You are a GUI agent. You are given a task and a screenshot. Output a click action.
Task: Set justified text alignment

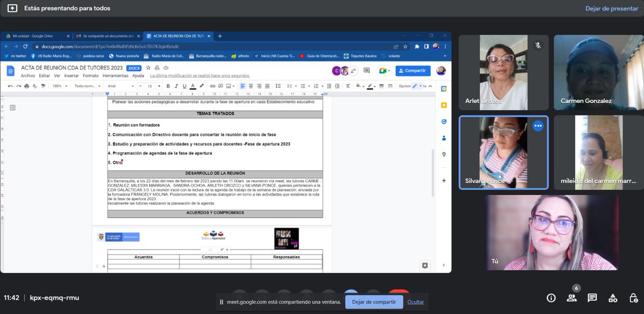(267, 86)
